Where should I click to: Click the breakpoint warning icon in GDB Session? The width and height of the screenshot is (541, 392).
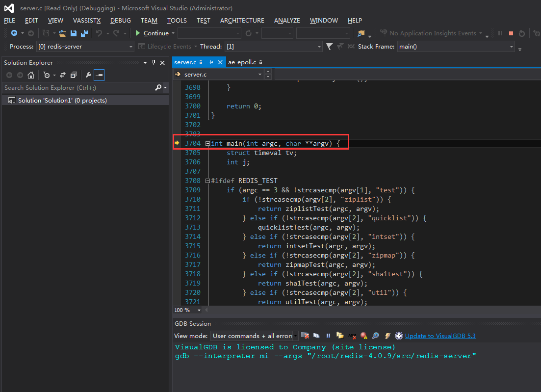pos(363,336)
